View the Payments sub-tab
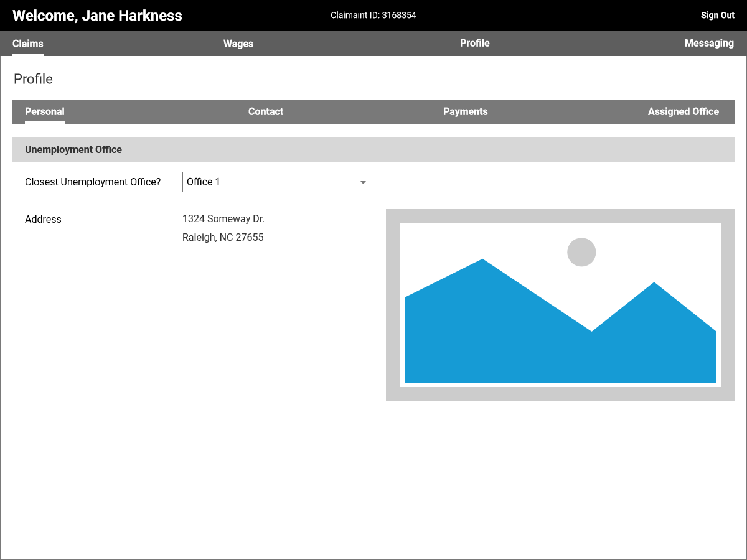 click(x=465, y=112)
